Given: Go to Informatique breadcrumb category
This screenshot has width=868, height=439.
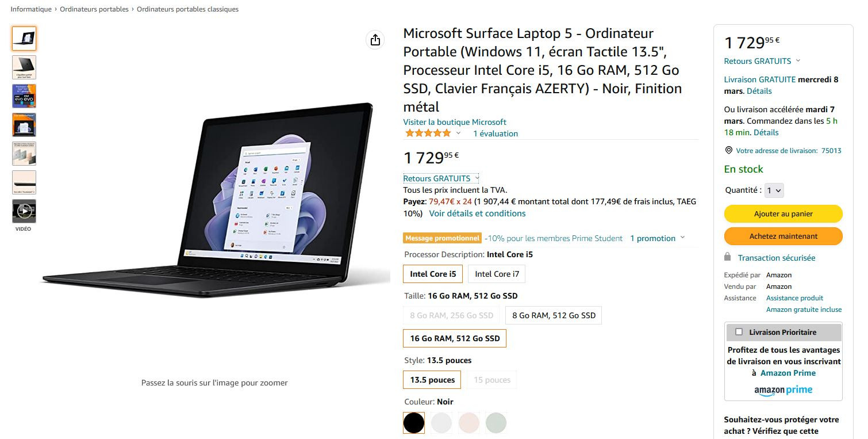Looking at the screenshot, I should (x=31, y=9).
